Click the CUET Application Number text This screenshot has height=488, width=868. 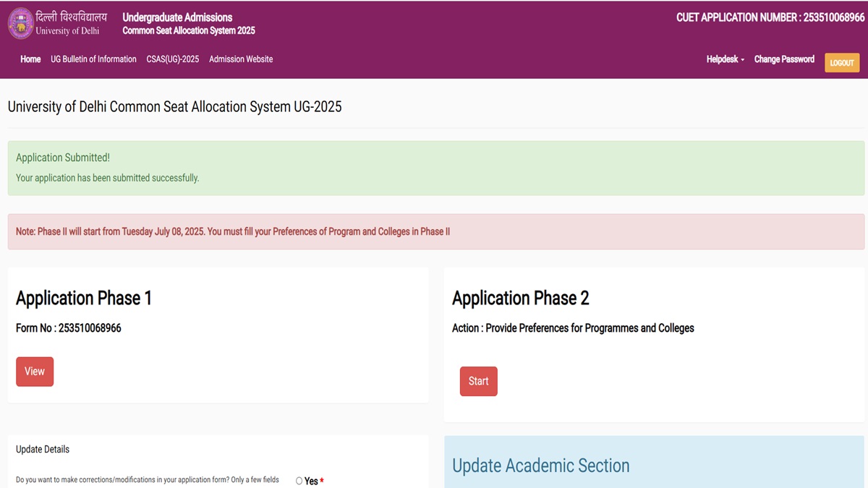(x=770, y=17)
